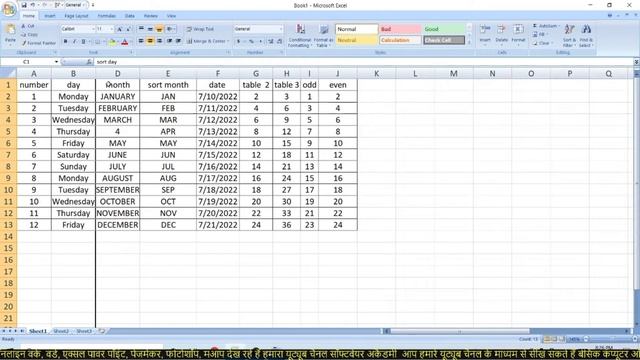Screen dimensions: 640x360
Task: Open Find & Select menu
Action: click(586, 36)
